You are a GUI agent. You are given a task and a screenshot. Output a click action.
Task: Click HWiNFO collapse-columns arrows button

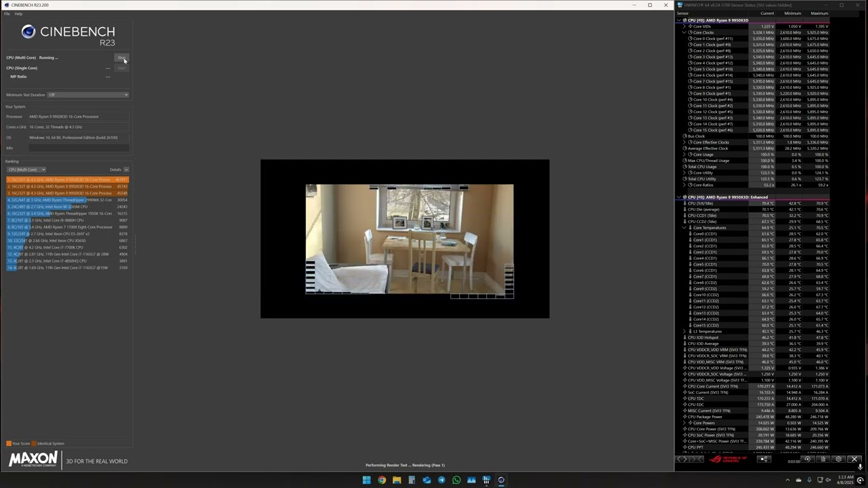698,459
